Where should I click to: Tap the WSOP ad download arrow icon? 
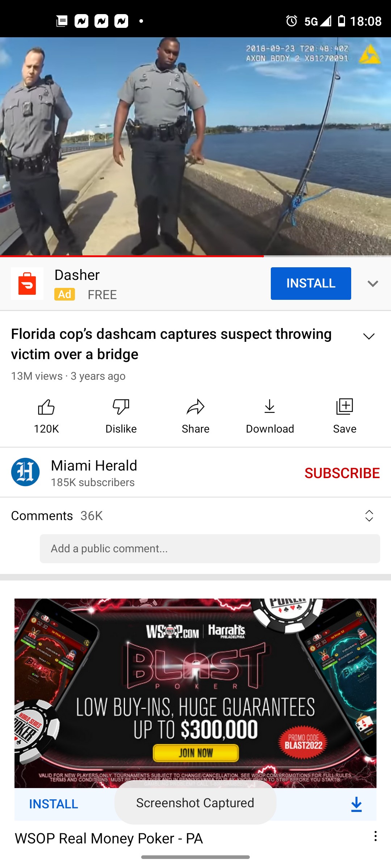(x=356, y=804)
